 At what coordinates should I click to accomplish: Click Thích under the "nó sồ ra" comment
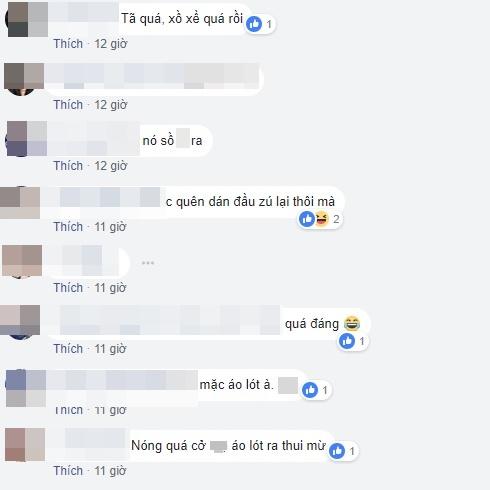pos(68,166)
